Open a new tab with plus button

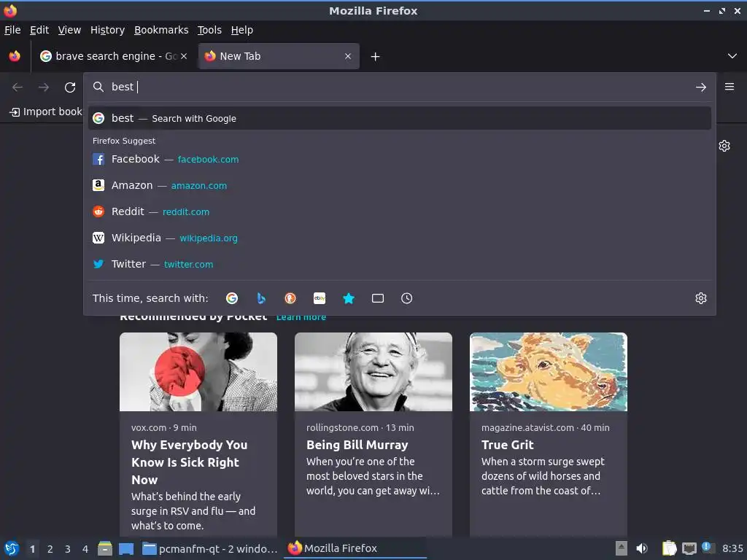click(x=376, y=57)
